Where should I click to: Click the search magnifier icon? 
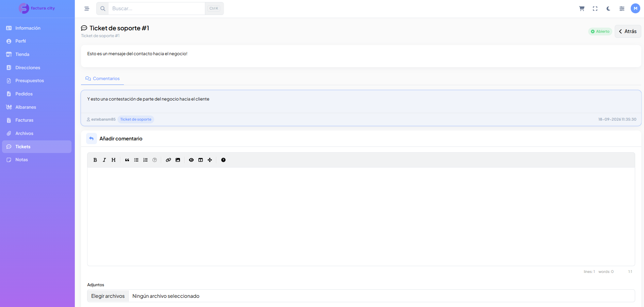click(x=102, y=9)
